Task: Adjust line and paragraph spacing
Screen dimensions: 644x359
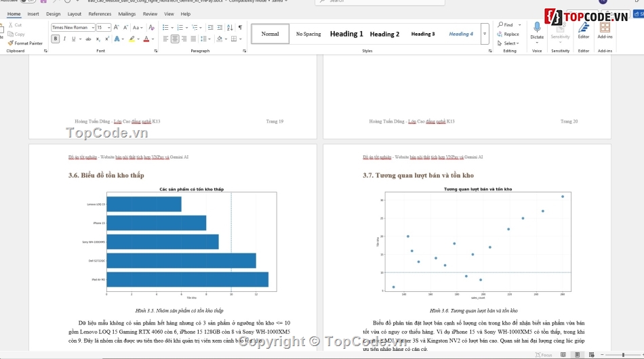Action: coord(204,39)
